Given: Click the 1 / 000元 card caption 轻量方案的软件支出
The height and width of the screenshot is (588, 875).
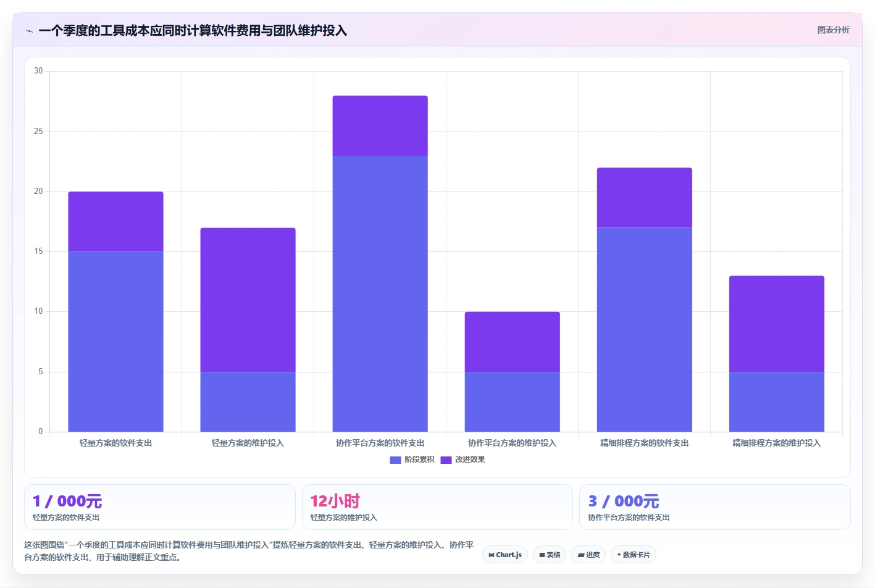Looking at the screenshot, I should 66,518.
